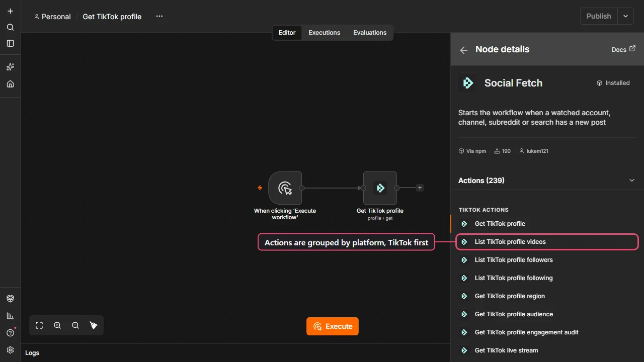This screenshot has width=644, height=362.
Task: Click the lukem121 author name
Action: [537, 151]
